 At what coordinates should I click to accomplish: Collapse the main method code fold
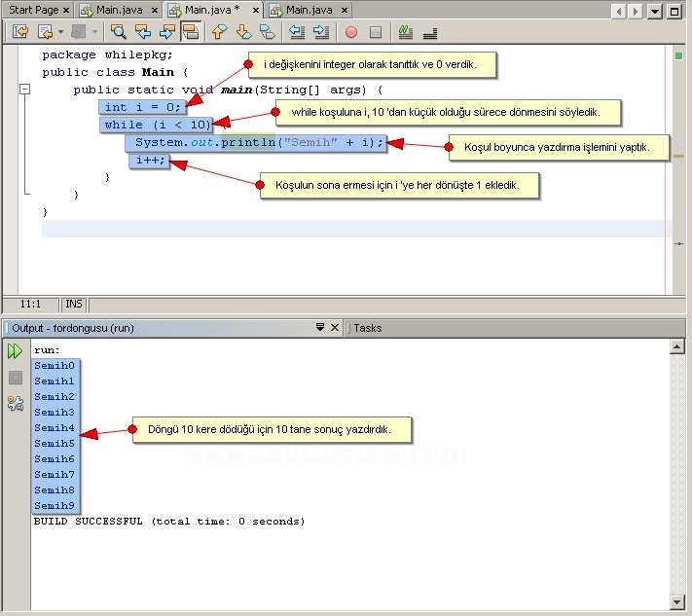pyautogui.click(x=25, y=90)
